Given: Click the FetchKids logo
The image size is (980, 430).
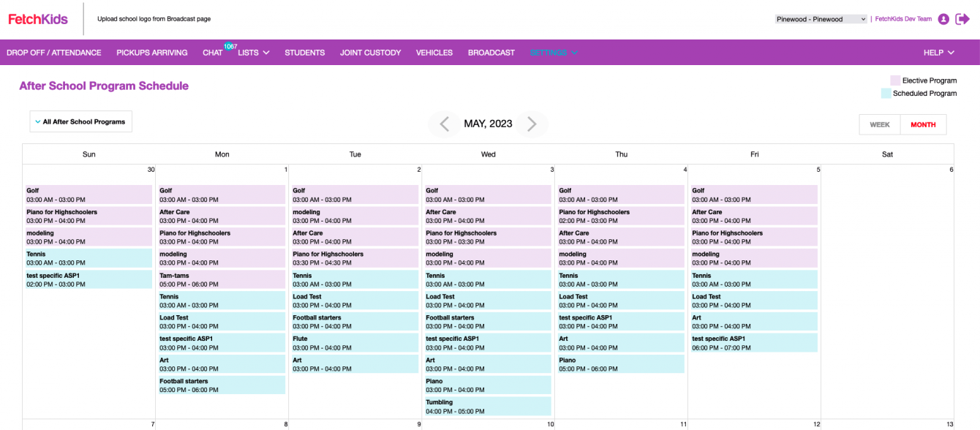Looking at the screenshot, I should [x=38, y=19].
